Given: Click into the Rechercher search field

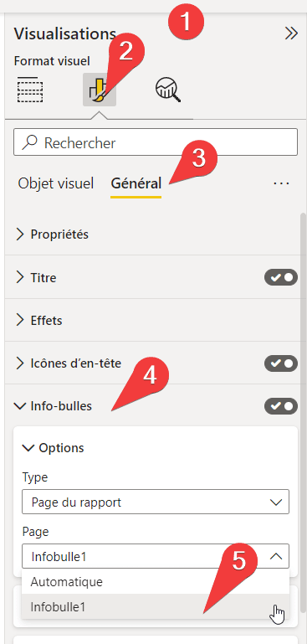Looking at the screenshot, I should click(x=156, y=142).
